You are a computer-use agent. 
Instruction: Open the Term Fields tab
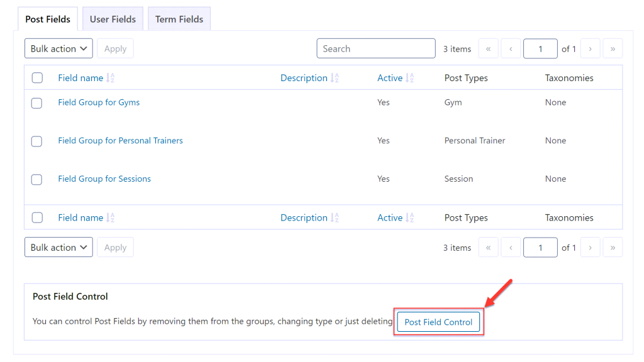pos(179,19)
